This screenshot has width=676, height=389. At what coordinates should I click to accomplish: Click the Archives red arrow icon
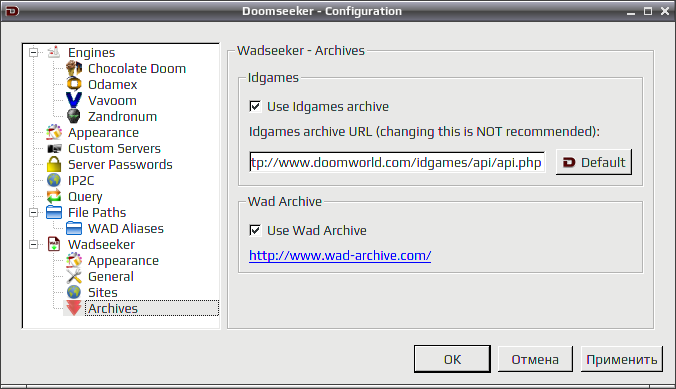coord(74,308)
